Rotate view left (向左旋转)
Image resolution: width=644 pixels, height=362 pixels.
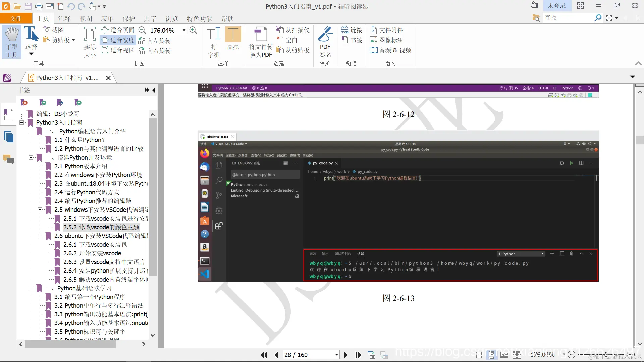point(155,41)
